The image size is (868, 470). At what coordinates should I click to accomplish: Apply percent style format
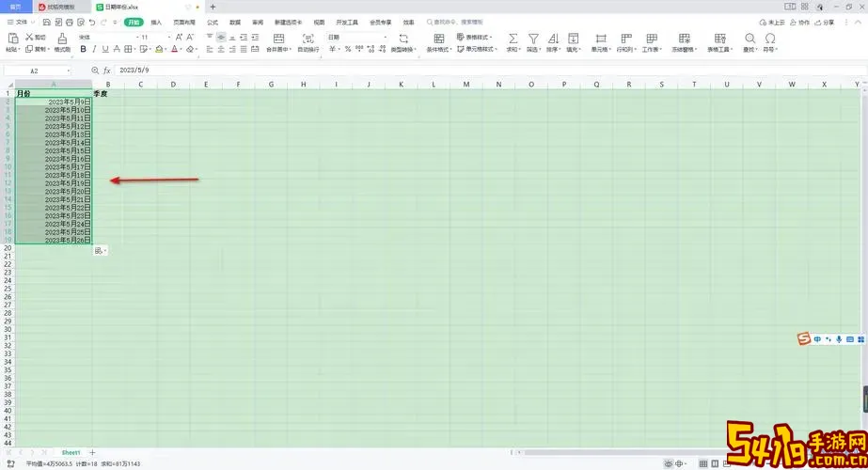[x=348, y=49]
